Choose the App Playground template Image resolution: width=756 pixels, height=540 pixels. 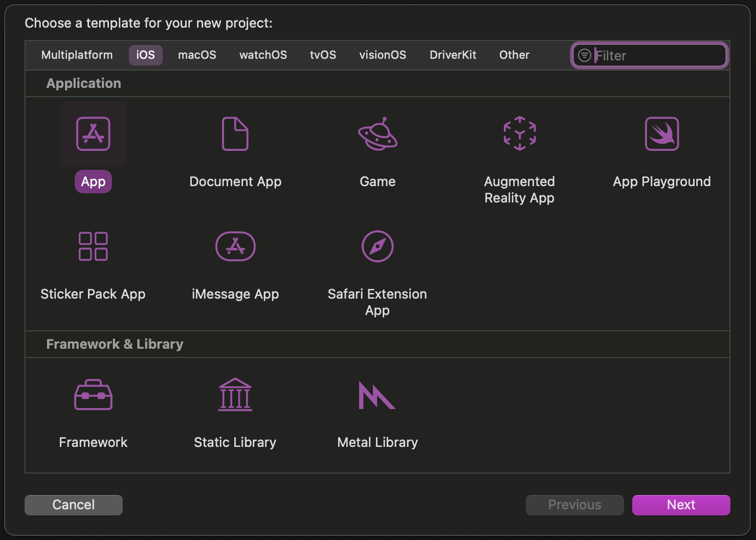[x=662, y=134]
